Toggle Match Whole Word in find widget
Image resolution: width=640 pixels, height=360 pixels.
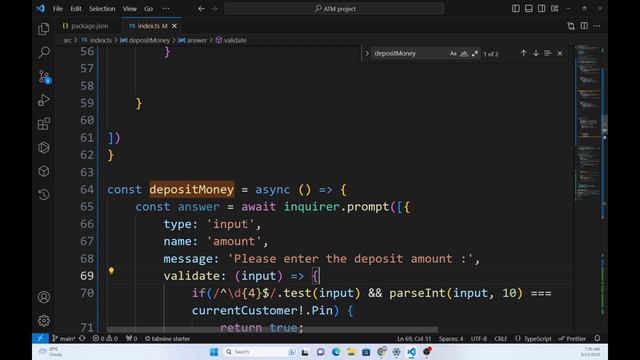(464, 53)
